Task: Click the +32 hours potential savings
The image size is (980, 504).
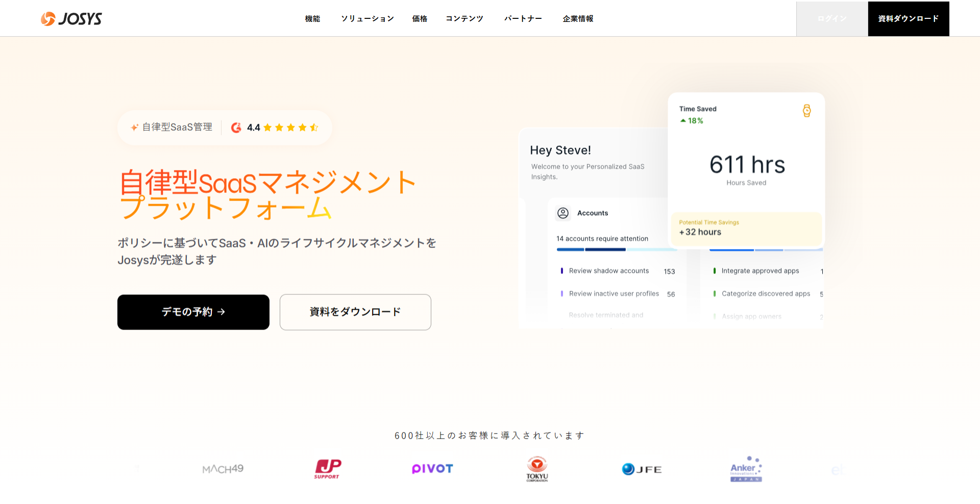Action: pos(700,232)
